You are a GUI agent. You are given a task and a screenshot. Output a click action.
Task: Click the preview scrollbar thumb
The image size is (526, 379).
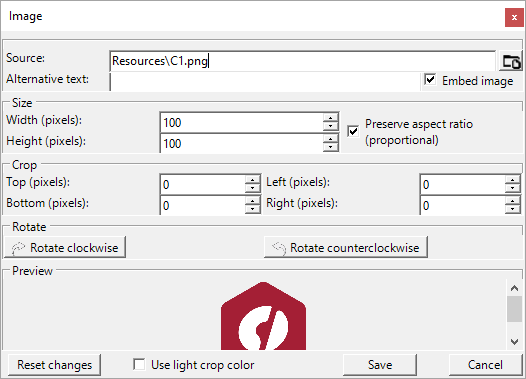514,309
